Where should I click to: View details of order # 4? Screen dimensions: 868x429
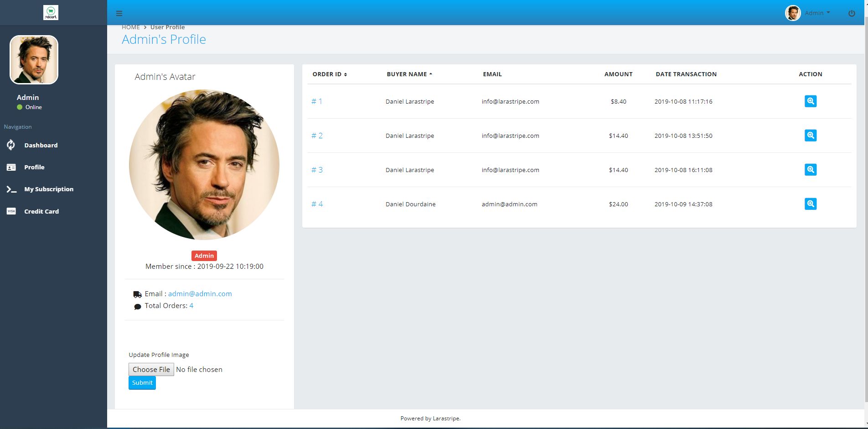click(810, 204)
